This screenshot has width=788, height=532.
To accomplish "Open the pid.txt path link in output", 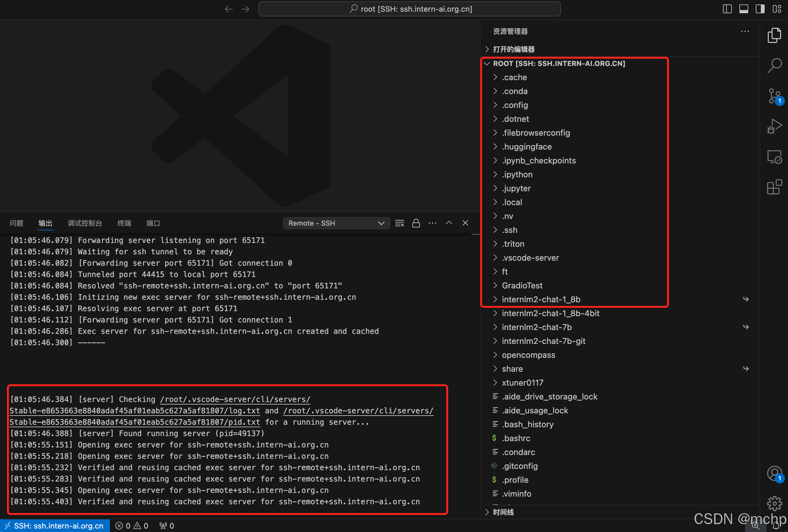I will tap(134, 422).
